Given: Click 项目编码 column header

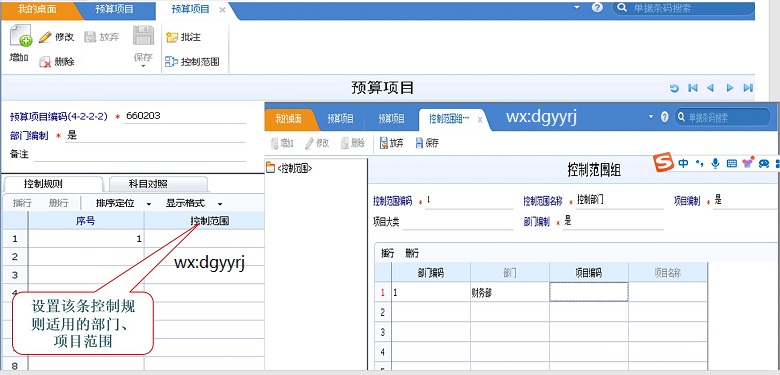Looking at the screenshot, I should tap(588, 273).
